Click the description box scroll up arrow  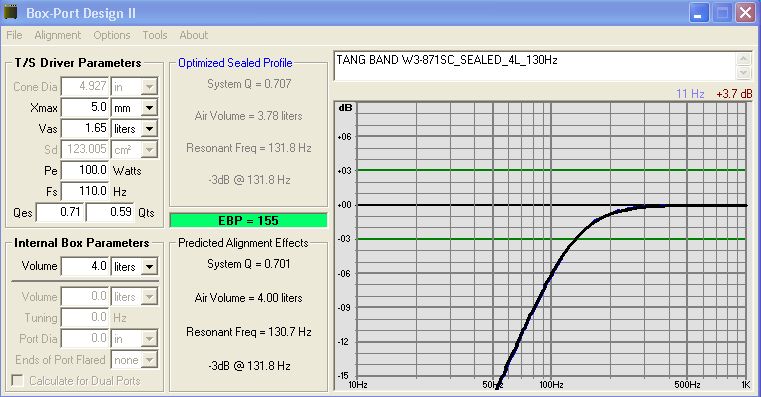pyautogui.click(x=743, y=59)
